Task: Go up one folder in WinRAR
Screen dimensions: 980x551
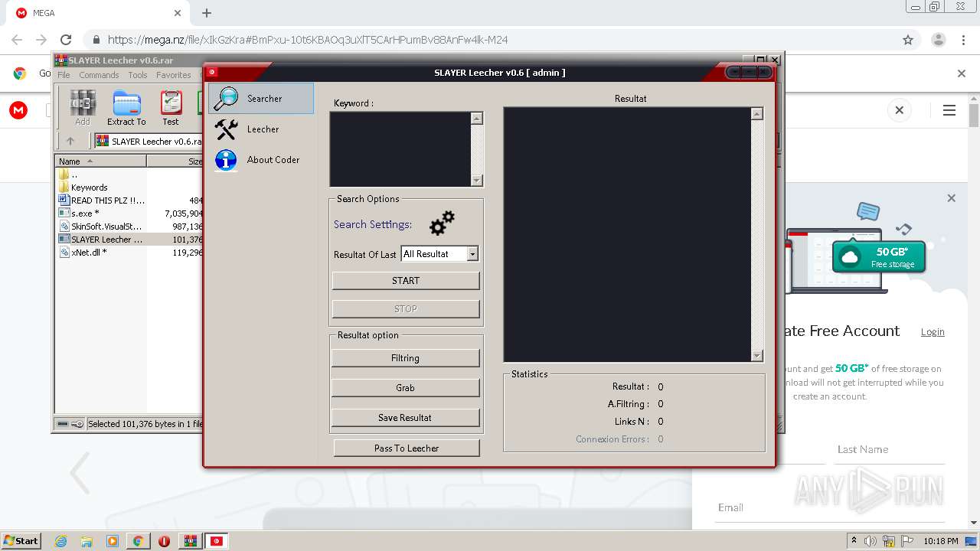Action: point(70,141)
